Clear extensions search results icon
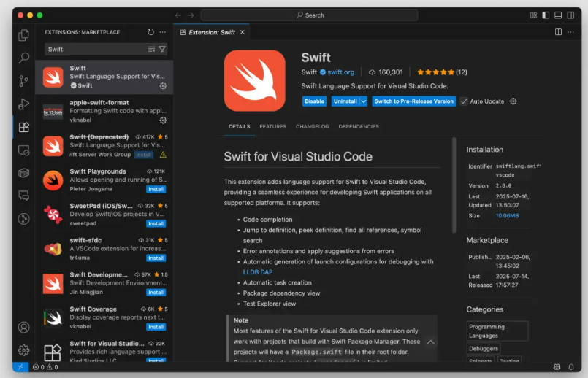588x378 pixels. point(151,49)
